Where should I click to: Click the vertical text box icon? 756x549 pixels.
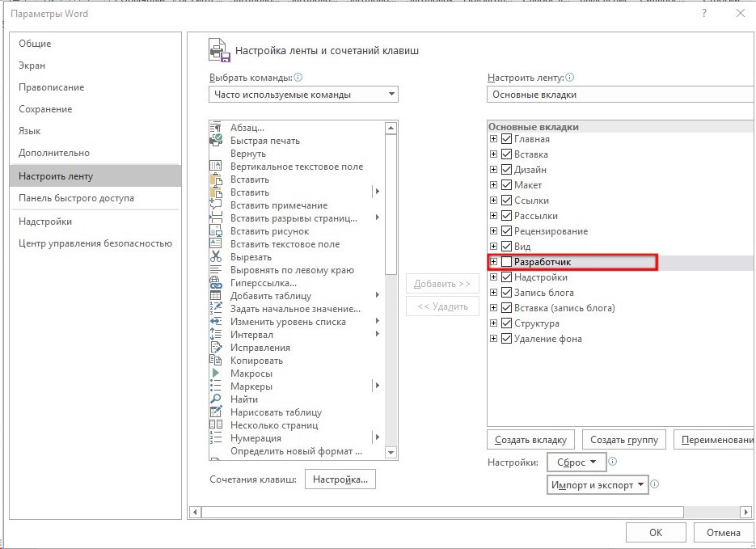click(216, 167)
